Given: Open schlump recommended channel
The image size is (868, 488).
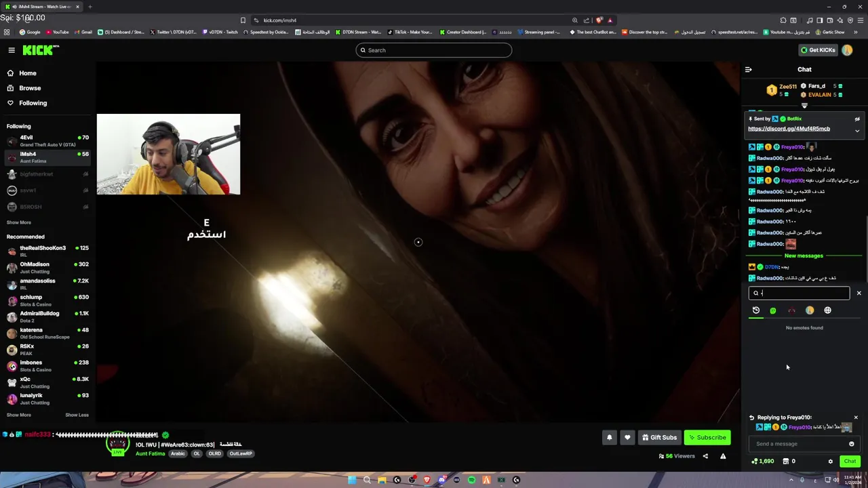Looking at the screenshot, I should tap(47, 300).
